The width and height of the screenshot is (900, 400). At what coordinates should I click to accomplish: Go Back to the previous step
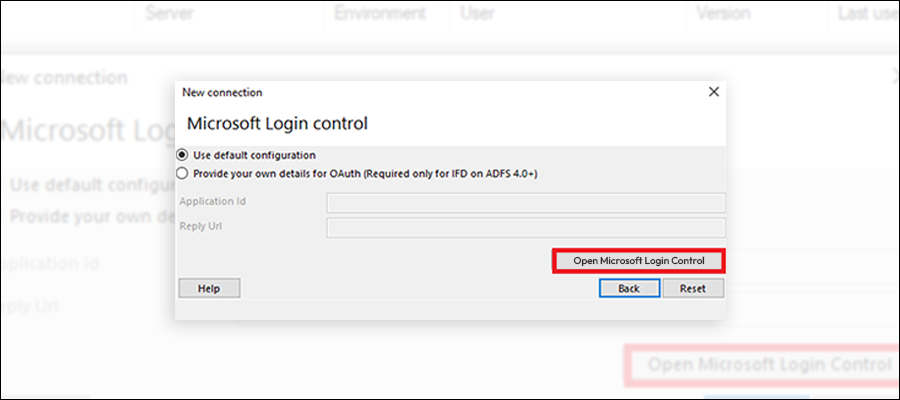pos(629,289)
